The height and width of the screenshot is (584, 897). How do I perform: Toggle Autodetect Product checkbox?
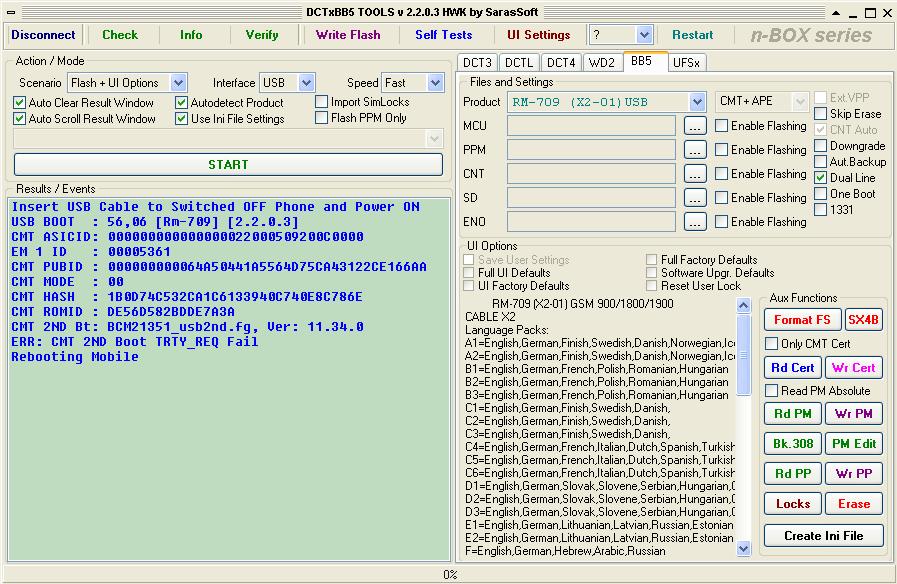pyautogui.click(x=181, y=103)
